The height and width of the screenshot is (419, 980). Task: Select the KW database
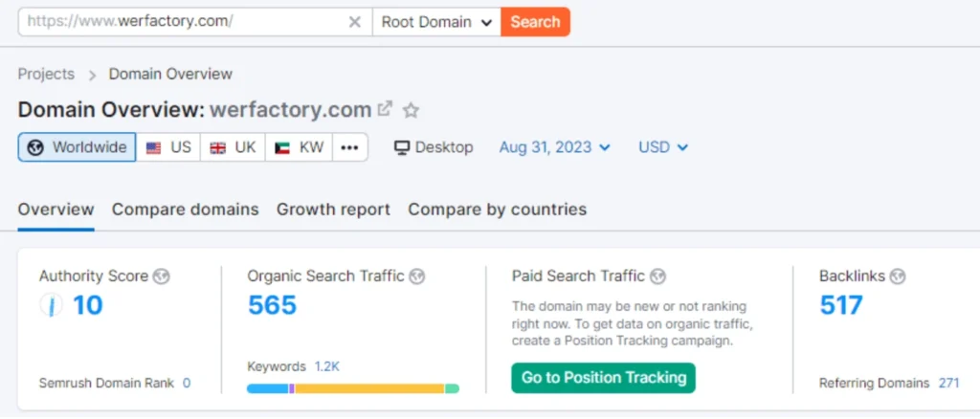click(299, 147)
